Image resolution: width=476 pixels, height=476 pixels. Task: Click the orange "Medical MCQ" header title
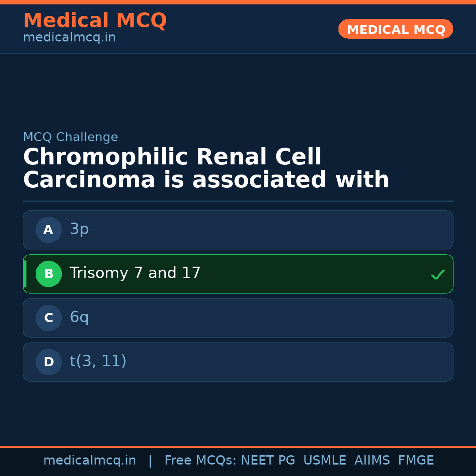pyautogui.click(x=95, y=21)
